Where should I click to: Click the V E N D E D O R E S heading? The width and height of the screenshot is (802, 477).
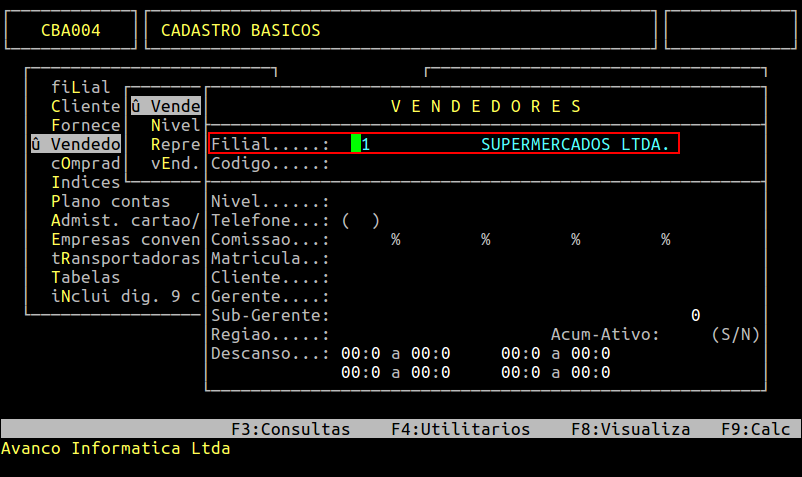click(x=485, y=106)
